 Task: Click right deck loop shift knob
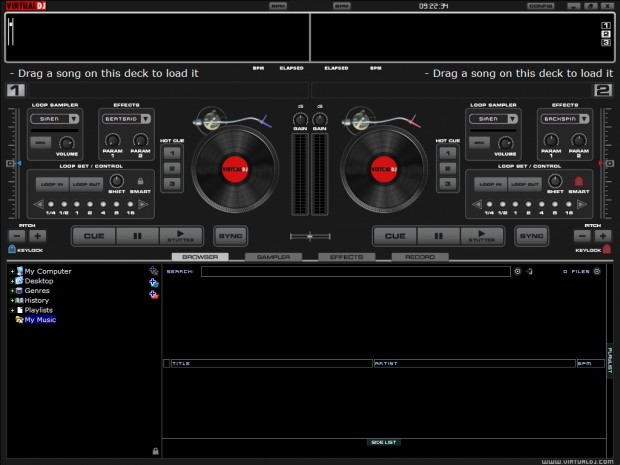click(x=555, y=181)
